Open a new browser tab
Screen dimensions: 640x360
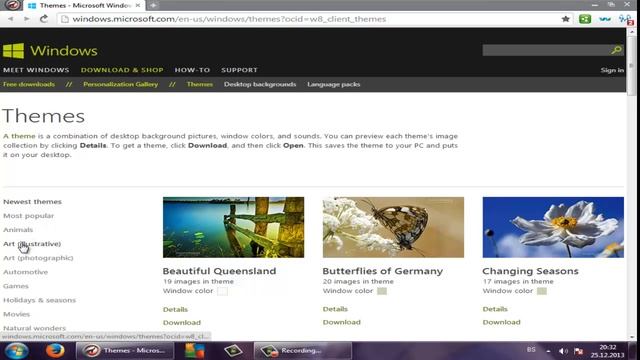[153, 5]
